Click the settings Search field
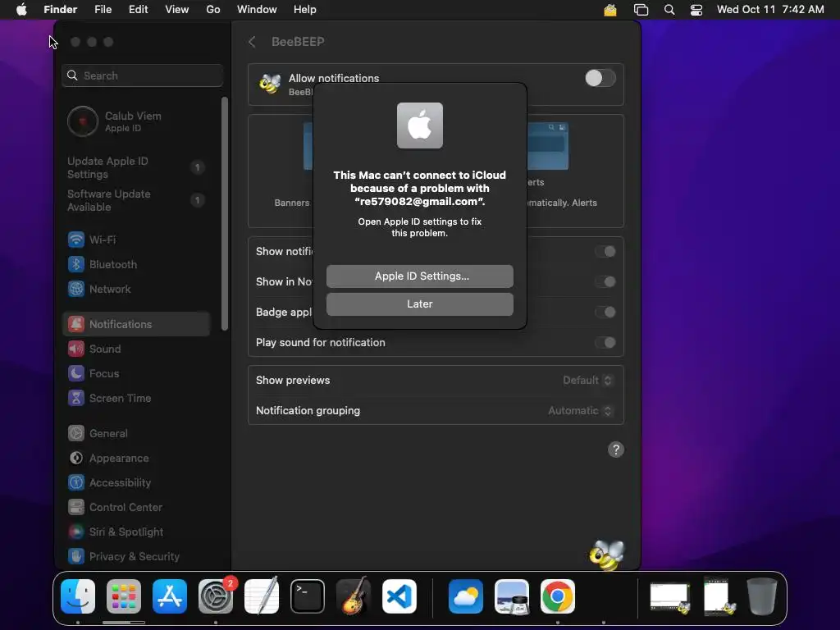Viewport: 840px width, 630px height. coord(142,75)
